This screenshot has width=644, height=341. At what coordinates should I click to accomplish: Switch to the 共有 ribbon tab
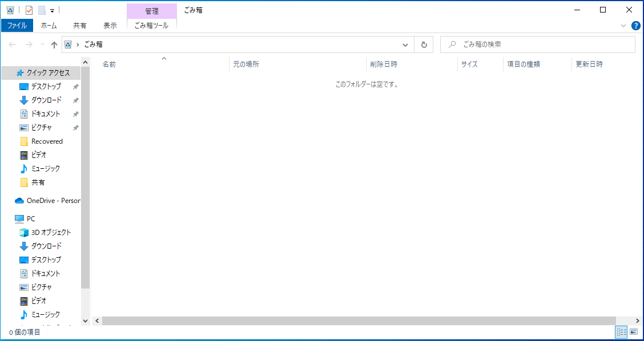click(80, 25)
